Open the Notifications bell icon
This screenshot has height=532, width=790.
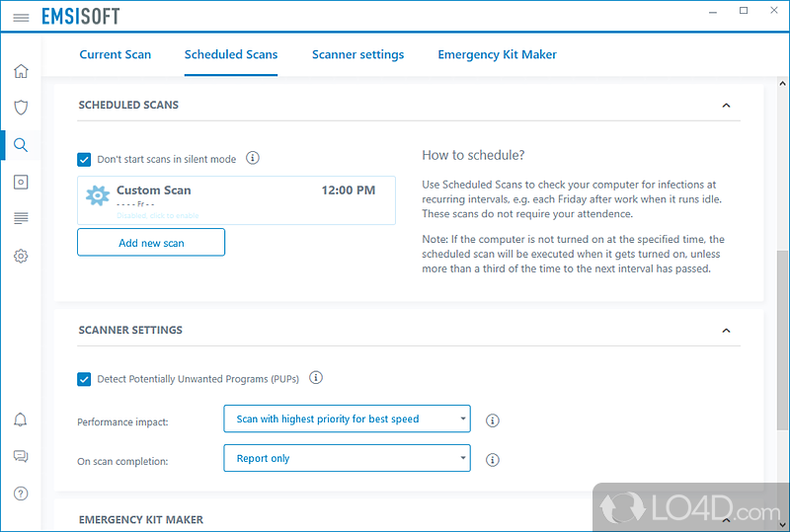tap(21, 419)
